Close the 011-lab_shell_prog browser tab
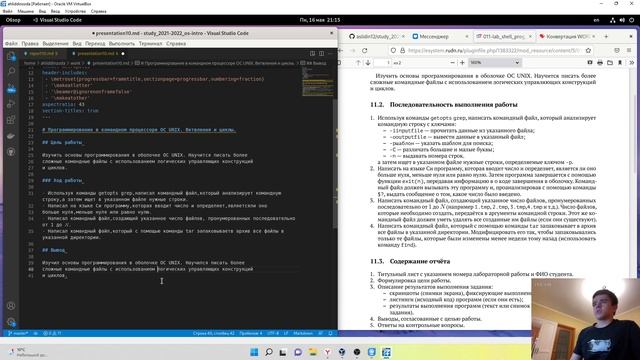This screenshot has width=640, height=360. 530,36
